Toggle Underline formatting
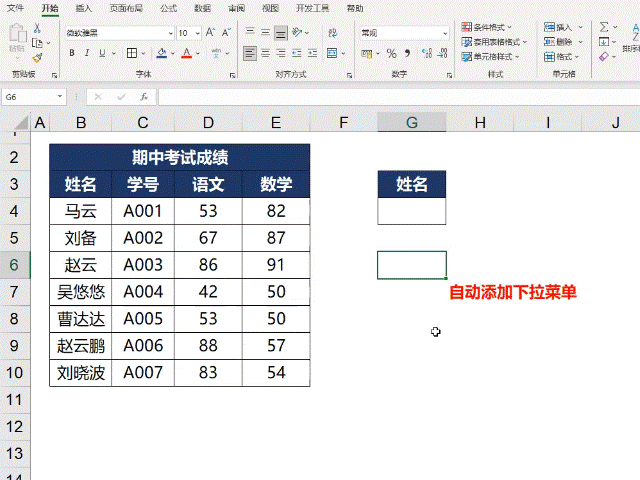 click(102, 53)
